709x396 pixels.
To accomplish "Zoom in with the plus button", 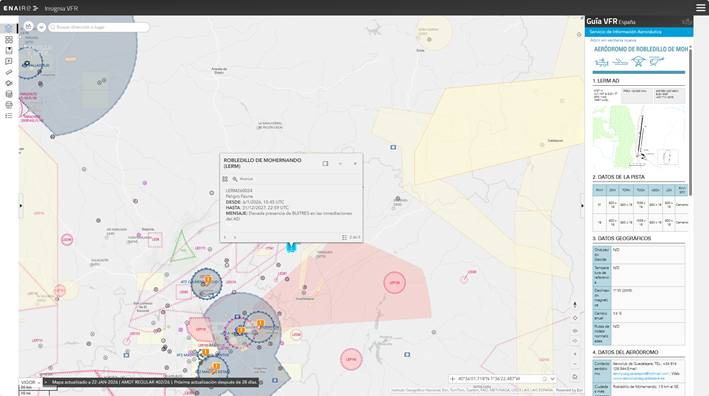I will click(575, 354).
